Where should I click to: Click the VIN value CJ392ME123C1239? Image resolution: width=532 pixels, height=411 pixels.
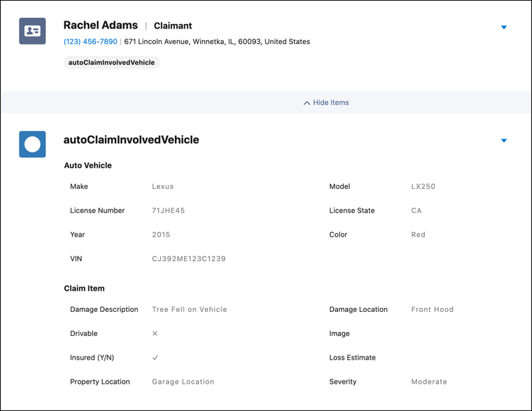(189, 259)
